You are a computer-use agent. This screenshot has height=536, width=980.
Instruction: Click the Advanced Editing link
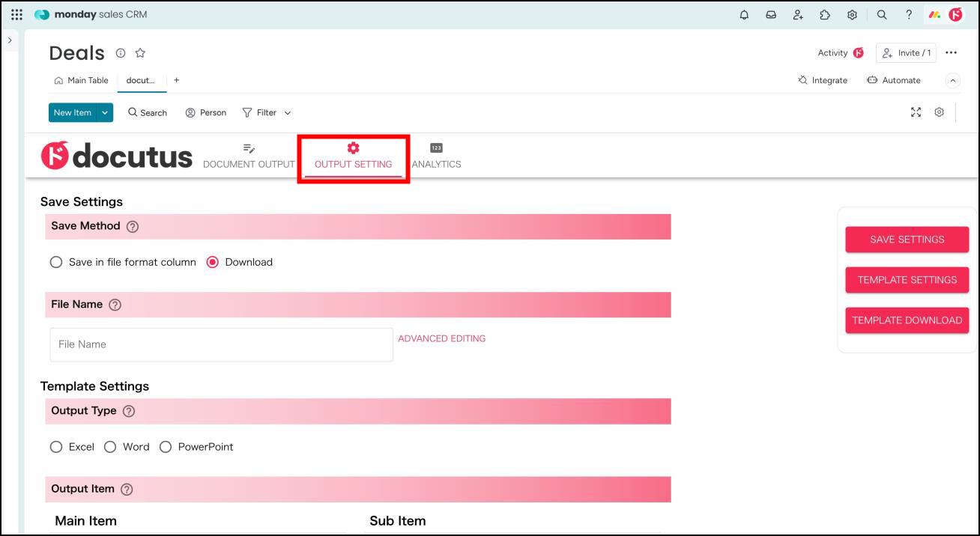441,338
